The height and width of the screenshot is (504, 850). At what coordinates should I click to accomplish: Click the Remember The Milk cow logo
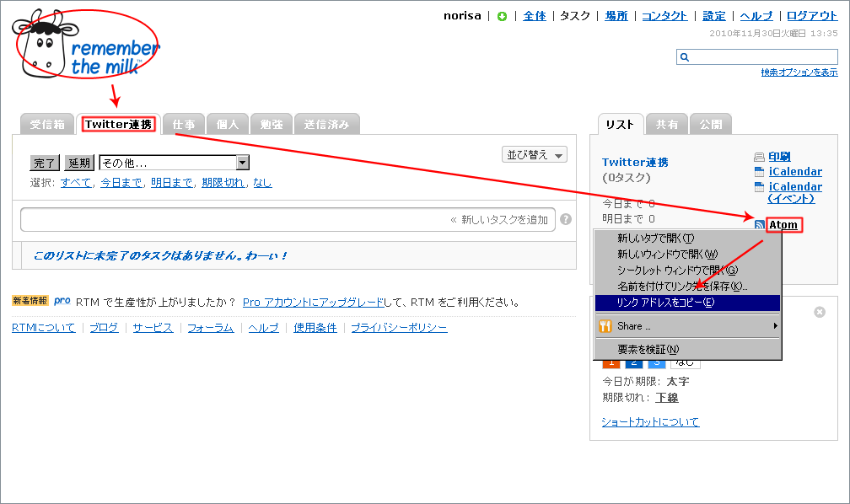[84, 45]
